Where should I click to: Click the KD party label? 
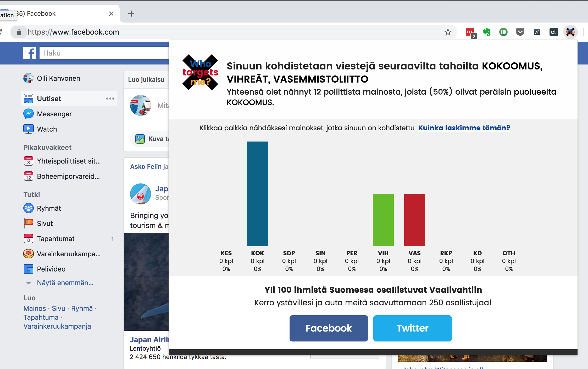(x=478, y=253)
